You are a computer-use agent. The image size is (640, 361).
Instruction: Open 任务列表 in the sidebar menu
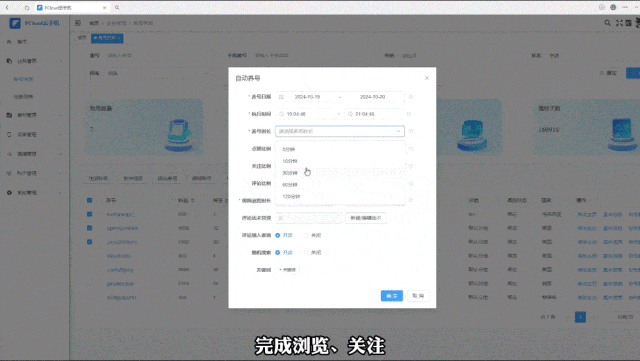pyautogui.click(x=23, y=97)
